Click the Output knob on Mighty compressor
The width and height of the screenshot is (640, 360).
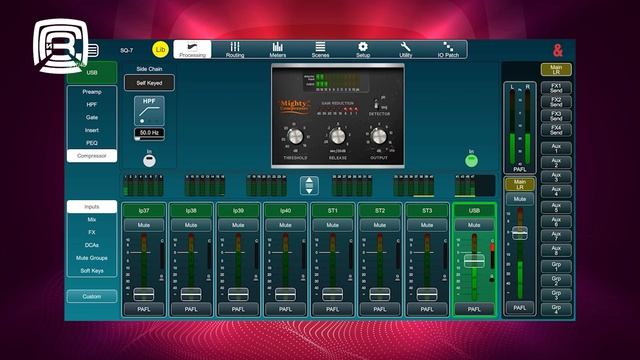[378, 136]
